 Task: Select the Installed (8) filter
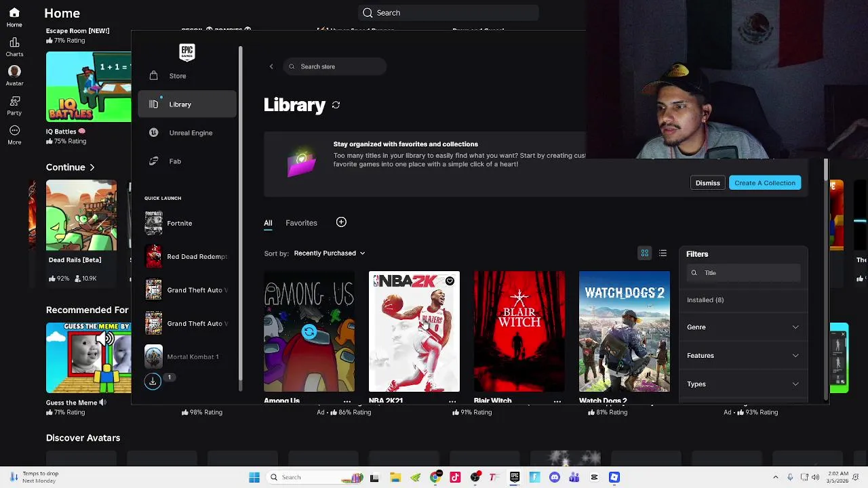(705, 300)
